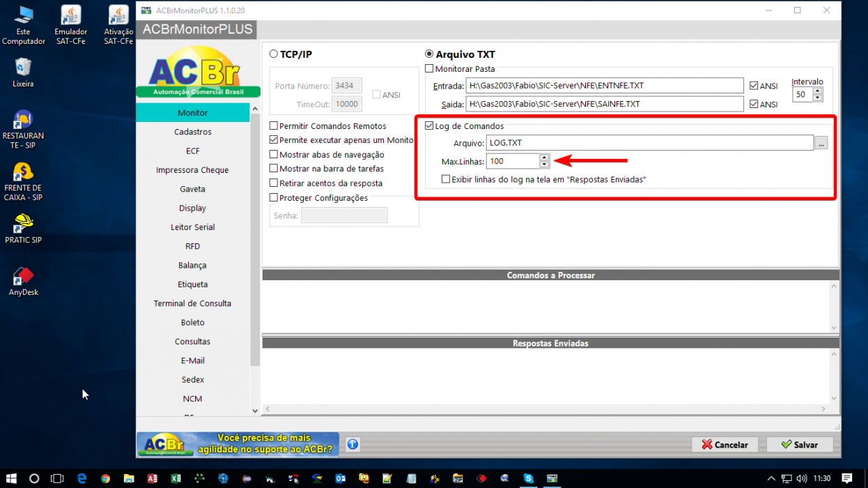
Task: Select the TCP/IP radio option
Action: click(x=274, y=54)
